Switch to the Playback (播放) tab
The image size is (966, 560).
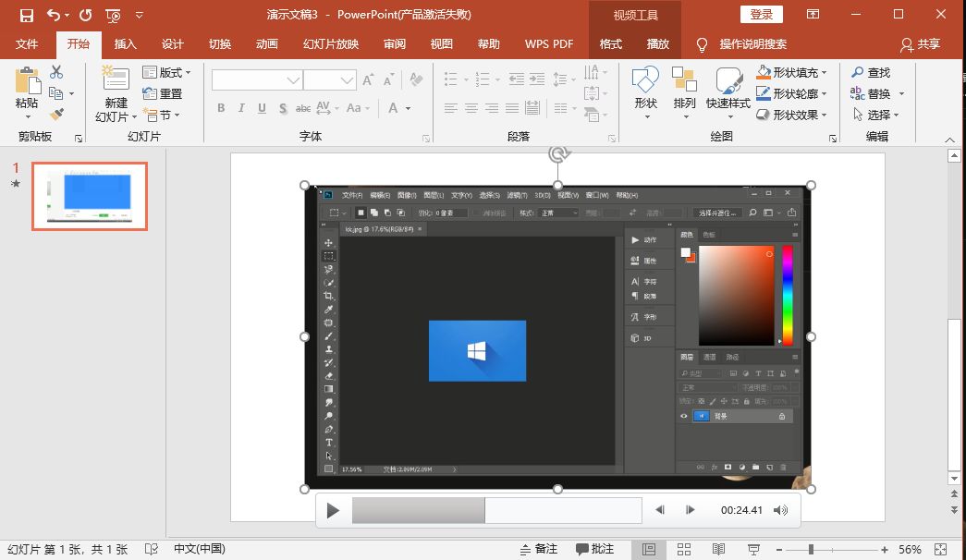[657, 44]
